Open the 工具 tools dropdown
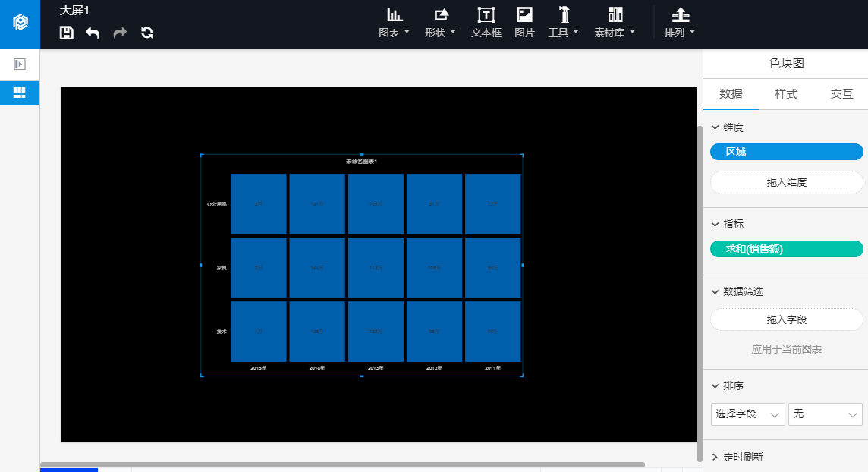Image resolution: width=868 pixels, height=472 pixels. tap(564, 23)
